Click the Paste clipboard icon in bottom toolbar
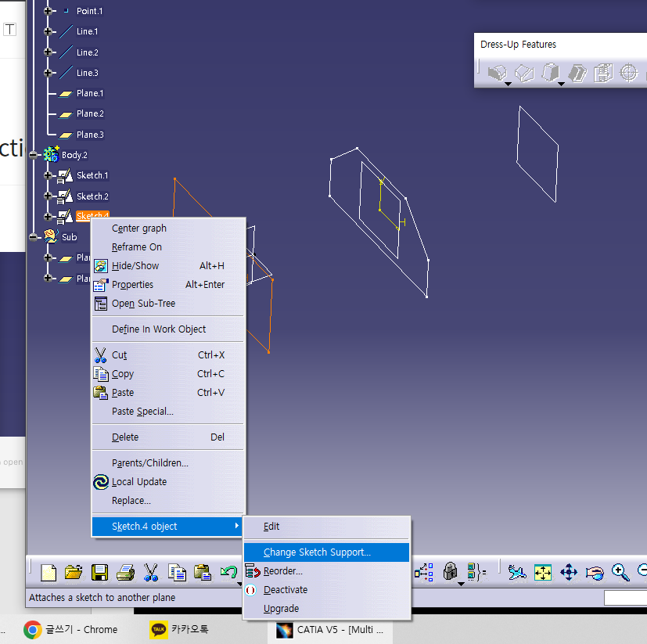Image resolution: width=647 pixels, height=644 pixels. [x=203, y=573]
